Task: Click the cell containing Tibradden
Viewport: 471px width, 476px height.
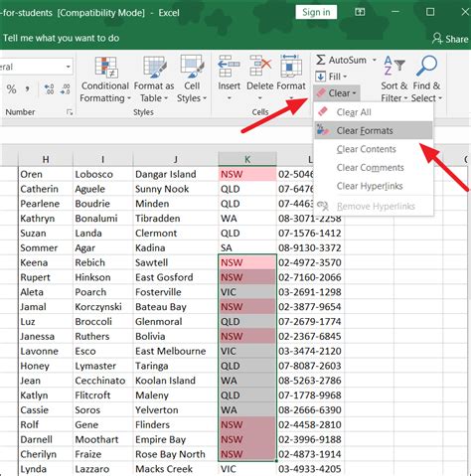Action: [176, 219]
